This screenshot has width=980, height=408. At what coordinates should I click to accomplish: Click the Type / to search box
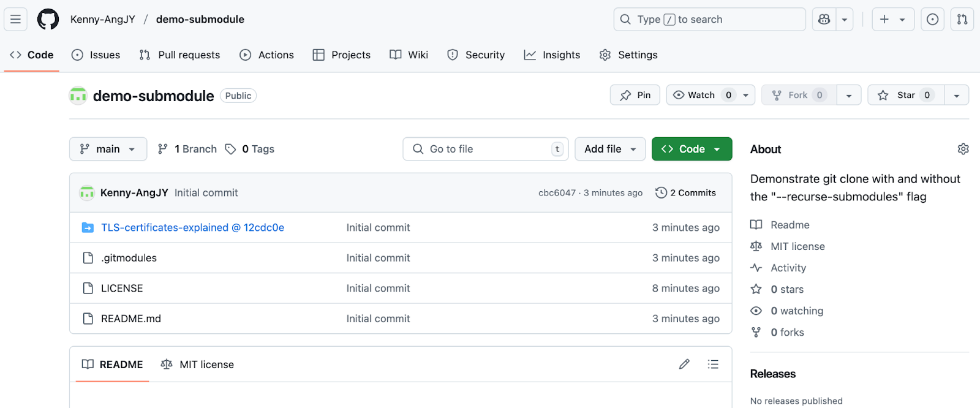tap(709, 20)
